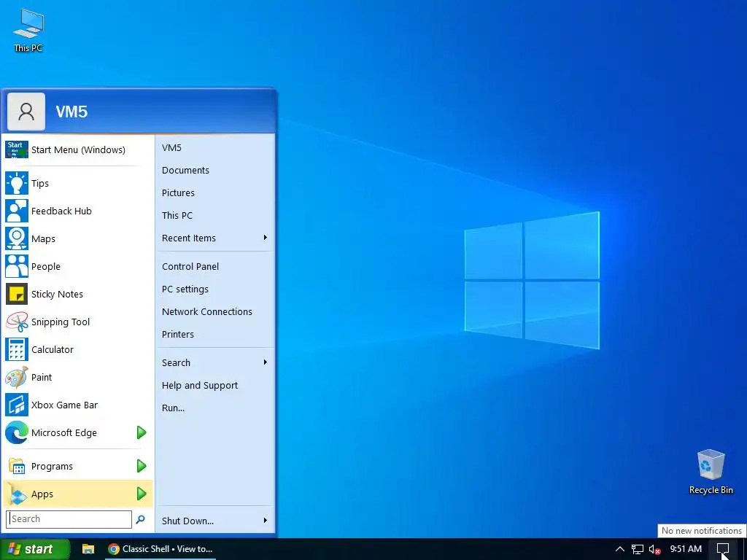Viewport: 747px width, 560px height.
Task: Expand Microsoft Edge jump list arrow
Action: 142,432
